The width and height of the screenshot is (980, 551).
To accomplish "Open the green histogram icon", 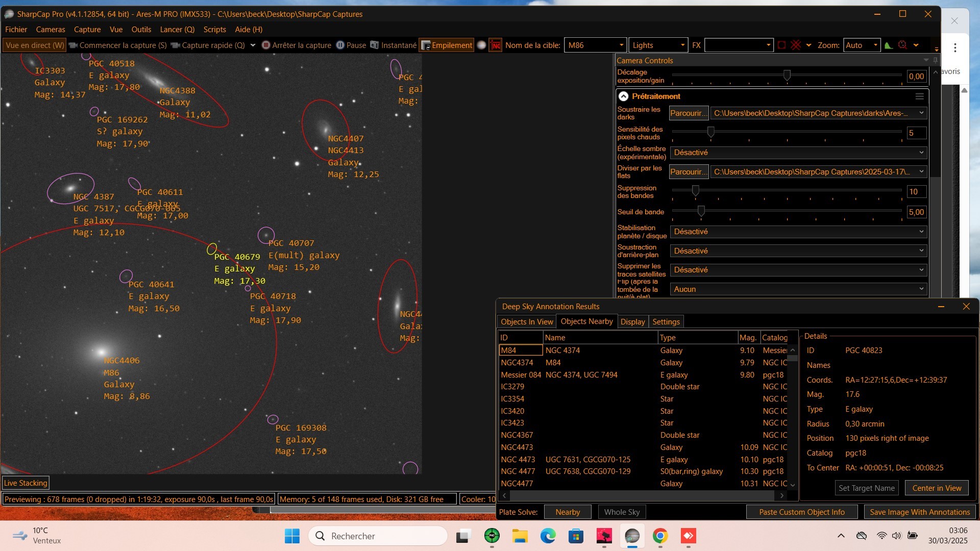I will [x=888, y=45].
